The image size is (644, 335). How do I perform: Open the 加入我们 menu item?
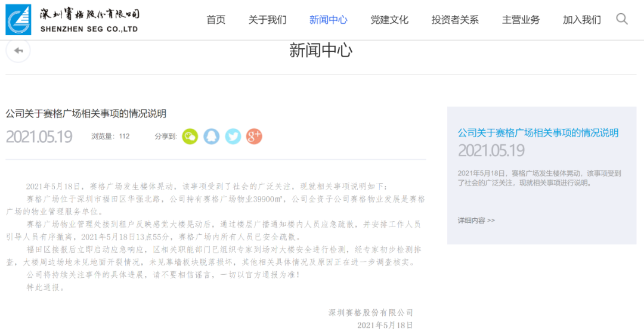click(581, 20)
